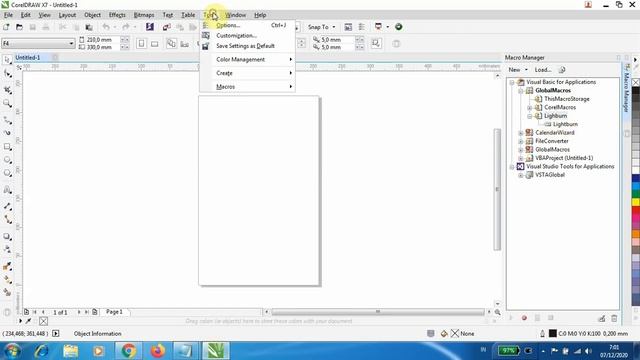Select the Pick tool in toolbox
Viewport: 640px width, 360px height.
pos(7,60)
